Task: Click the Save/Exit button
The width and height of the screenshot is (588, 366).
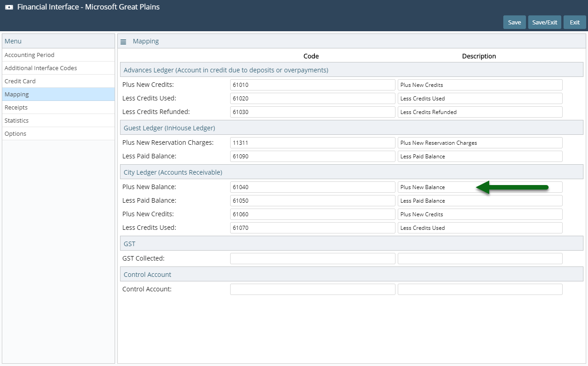Action: 545,22
